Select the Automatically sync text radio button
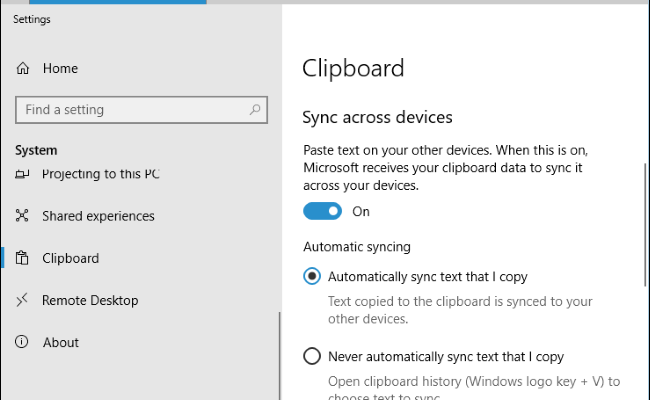 (x=312, y=276)
